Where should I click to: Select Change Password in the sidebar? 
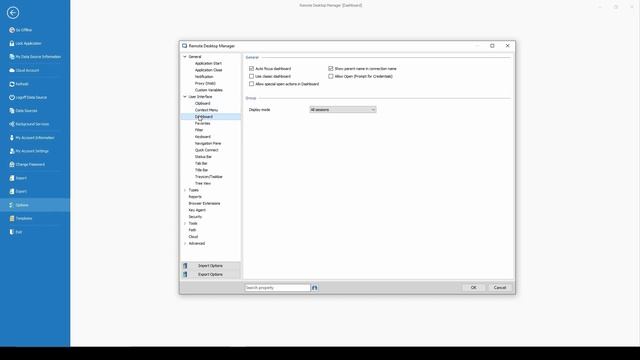pyautogui.click(x=27, y=164)
